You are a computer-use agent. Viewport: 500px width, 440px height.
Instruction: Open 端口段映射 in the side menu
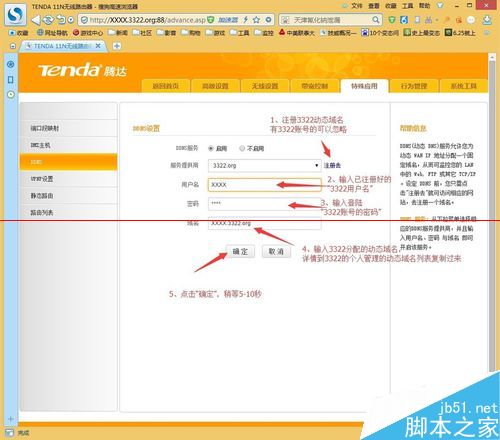(x=69, y=128)
